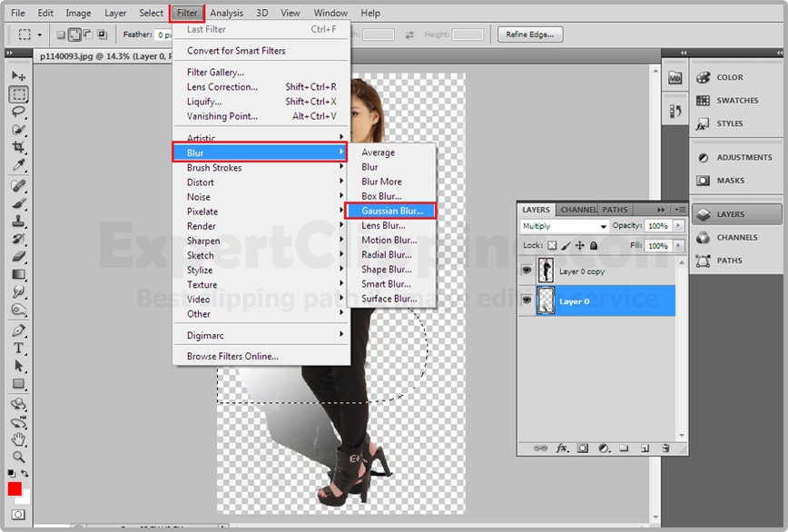The width and height of the screenshot is (788, 532).
Task: Open the Multiply blend mode dropdown
Action: pyautogui.click(x=565, y=226)
